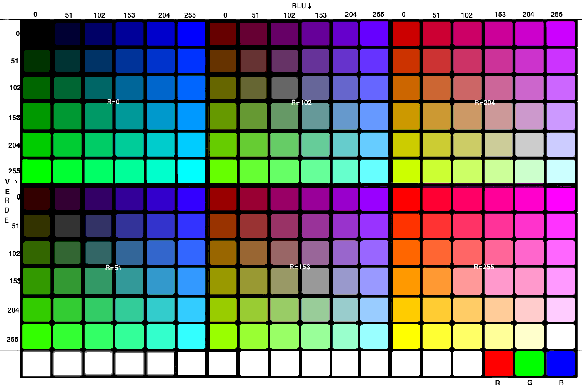Select lavender swatch R=204 G=153 B=255
This screenshot has height=388, width=582.
560,117
